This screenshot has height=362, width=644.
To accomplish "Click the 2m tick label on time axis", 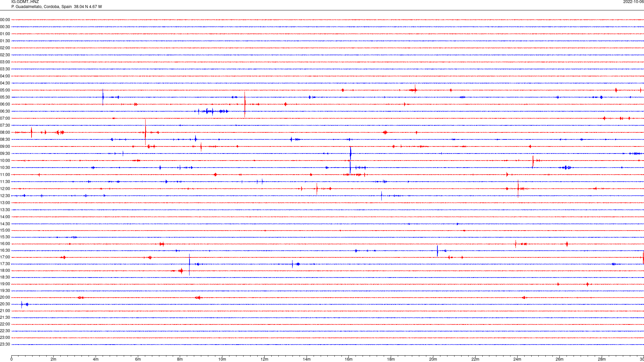I will click(x=53, y=359).
